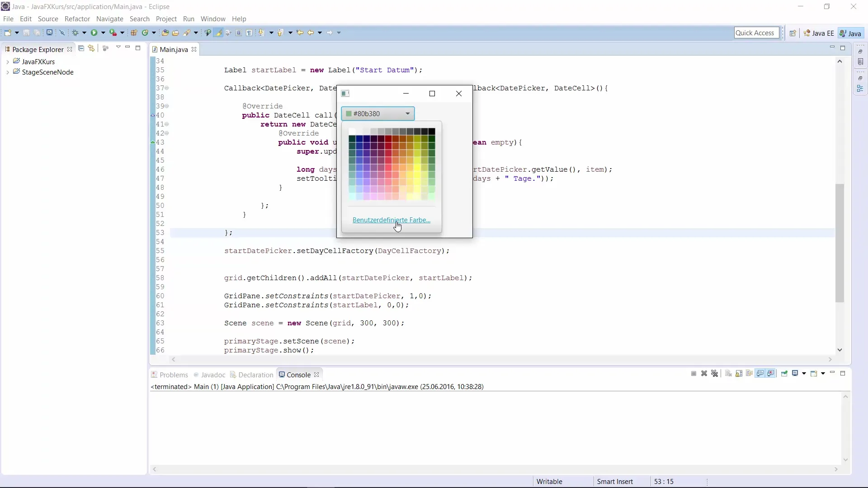
Task: Select the StageSceneNode project
Action: click(x=47, y=72)
